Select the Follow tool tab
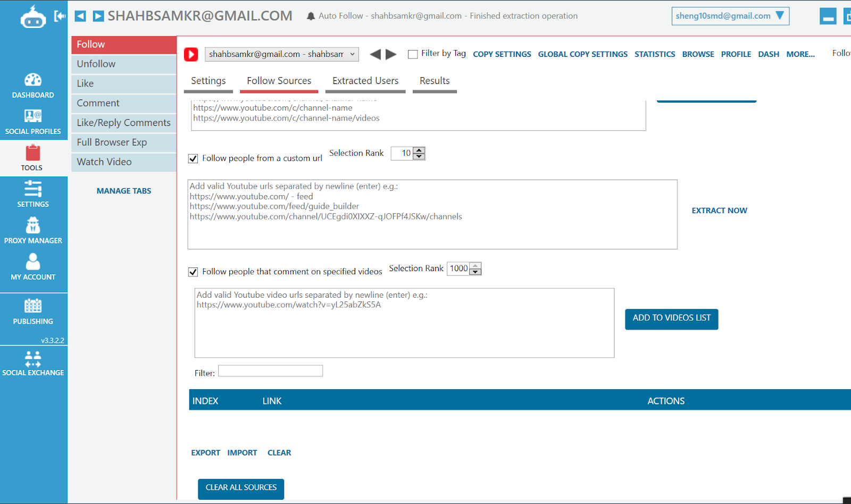This screenshot has width=851, height=504. point(123,45)
